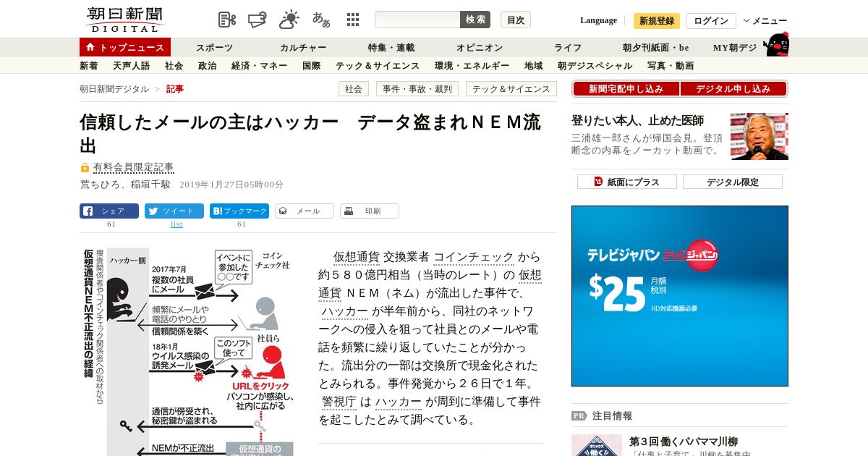Screen dimensions: 868x456
Task: Click the 三浦雄一郎 press conference thumbnail
Action: click(759, 136)
